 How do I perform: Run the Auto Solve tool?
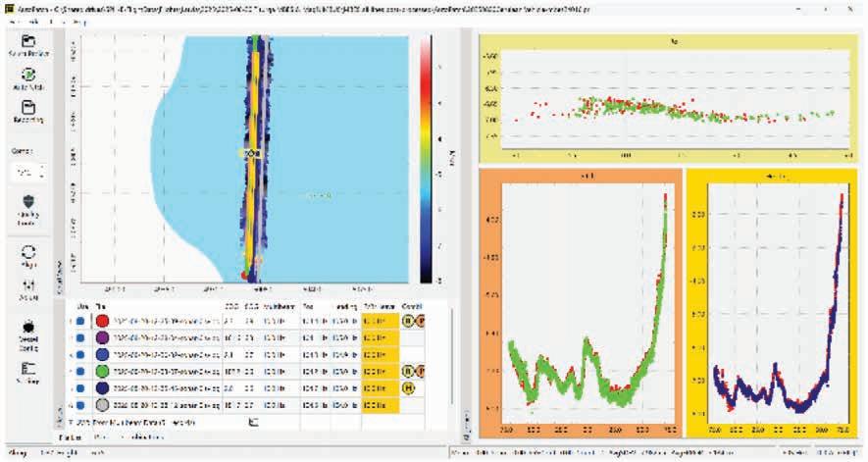pyautogui.click(x=28, y=75)
